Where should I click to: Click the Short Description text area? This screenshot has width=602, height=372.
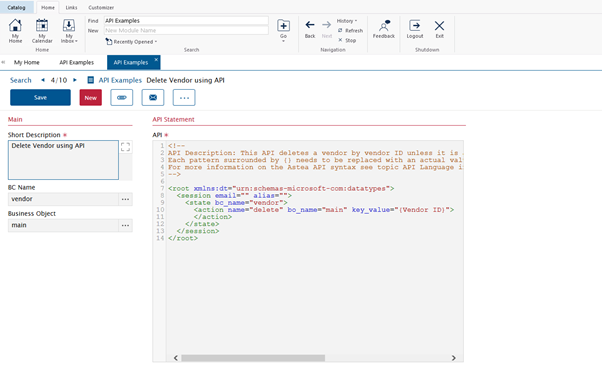tap(63, 160)
